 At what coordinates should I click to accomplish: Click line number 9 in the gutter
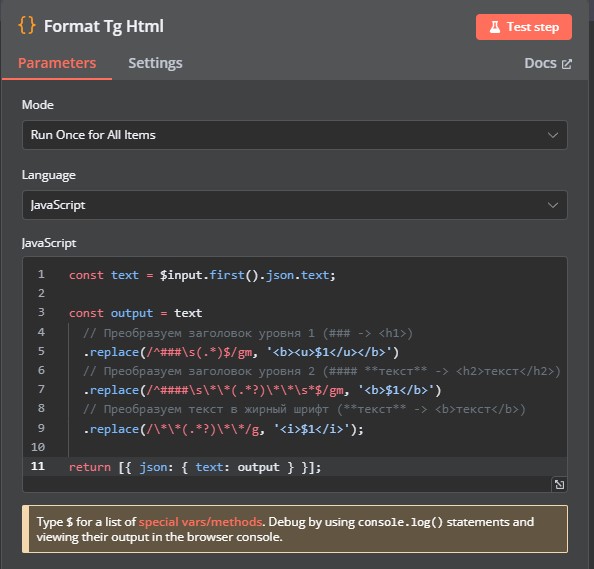(41, 428)
